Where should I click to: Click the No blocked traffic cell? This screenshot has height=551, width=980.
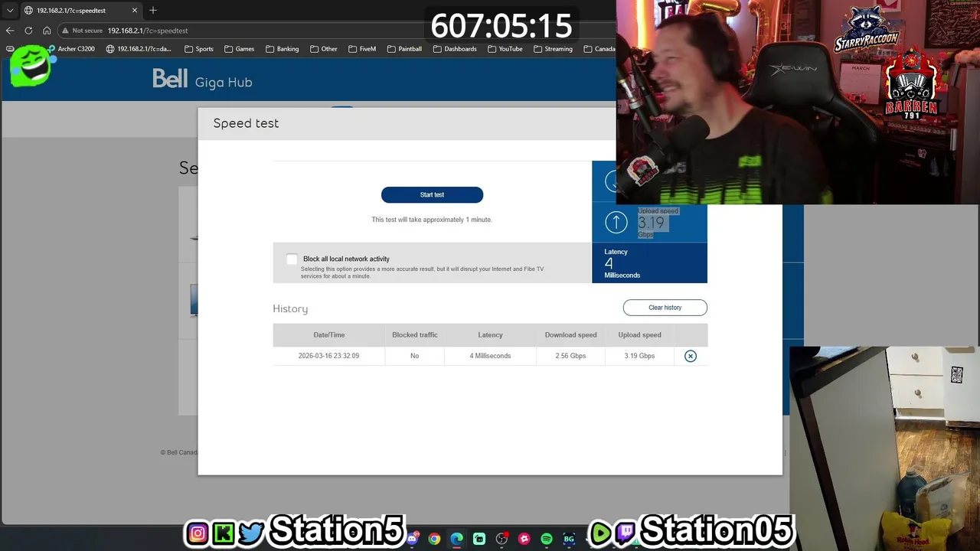(x=414, y=356)
